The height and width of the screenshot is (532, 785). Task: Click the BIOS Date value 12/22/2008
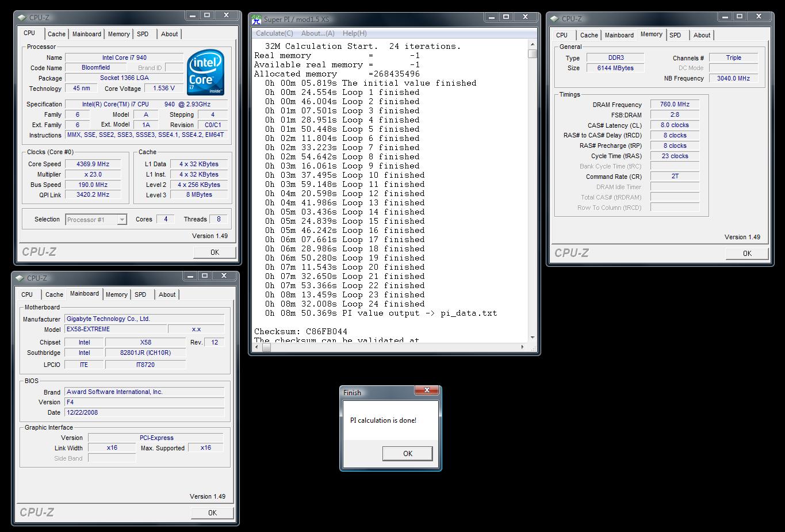point(144,412)
